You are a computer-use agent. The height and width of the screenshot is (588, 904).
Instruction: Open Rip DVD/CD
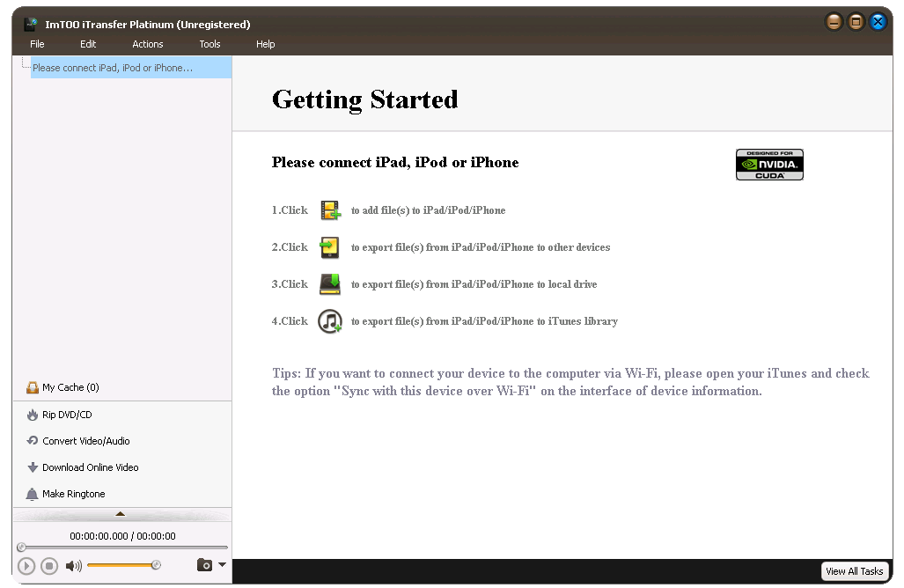(x=67, y=415)
